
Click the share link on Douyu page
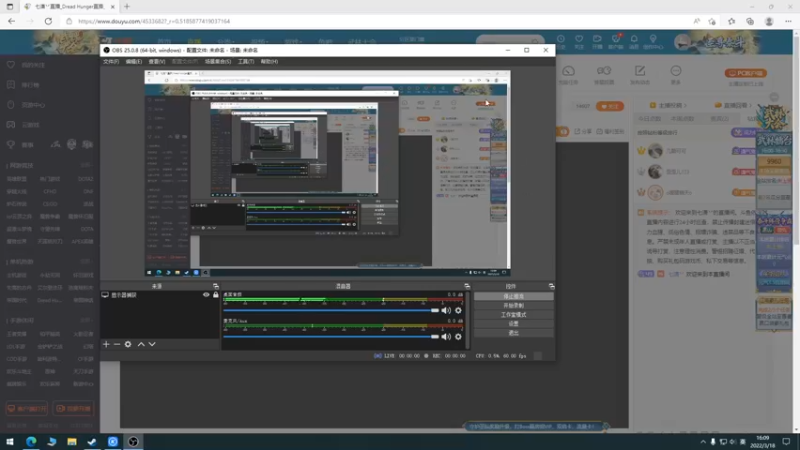pos(583,131)
